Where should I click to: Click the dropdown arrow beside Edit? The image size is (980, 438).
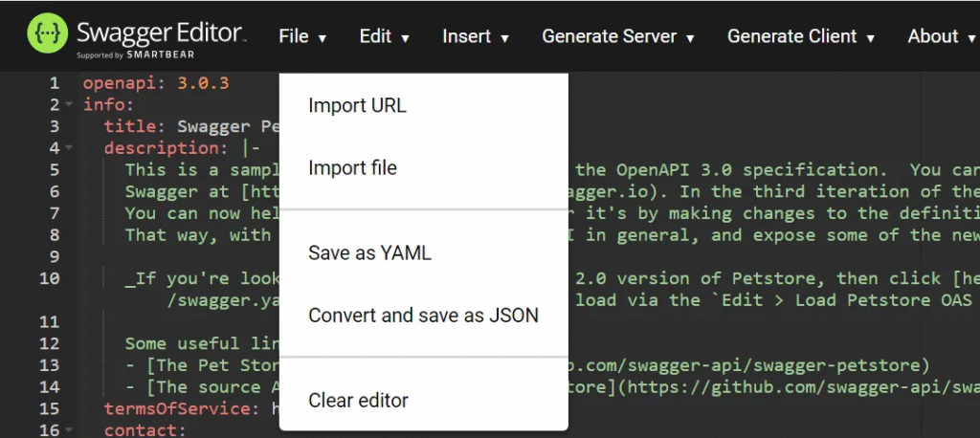(x=405, y=39)
